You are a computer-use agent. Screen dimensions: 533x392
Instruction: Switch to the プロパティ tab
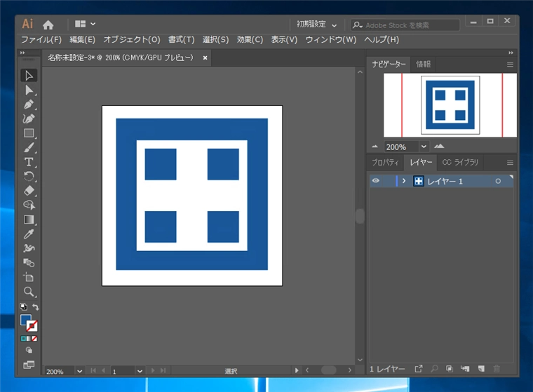coord(385,162)
